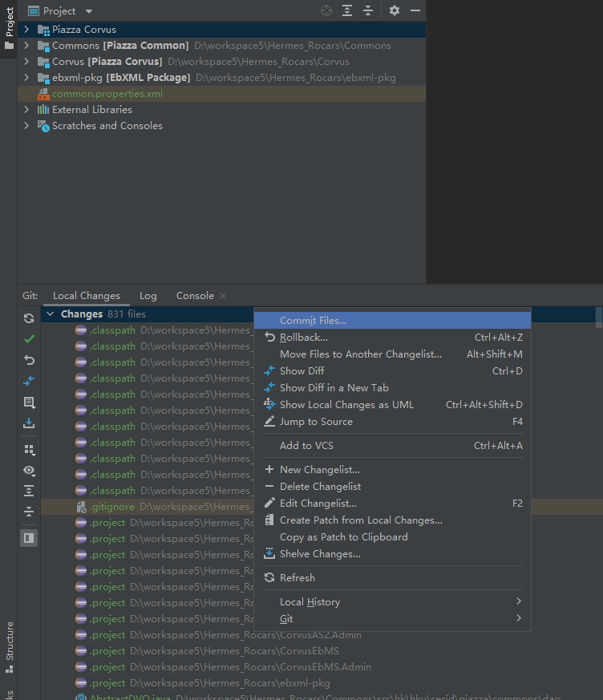Screen dimensions: 603x700
Task: Choose Create Patch from Local Changes...
Action: [x=392, y=520]
